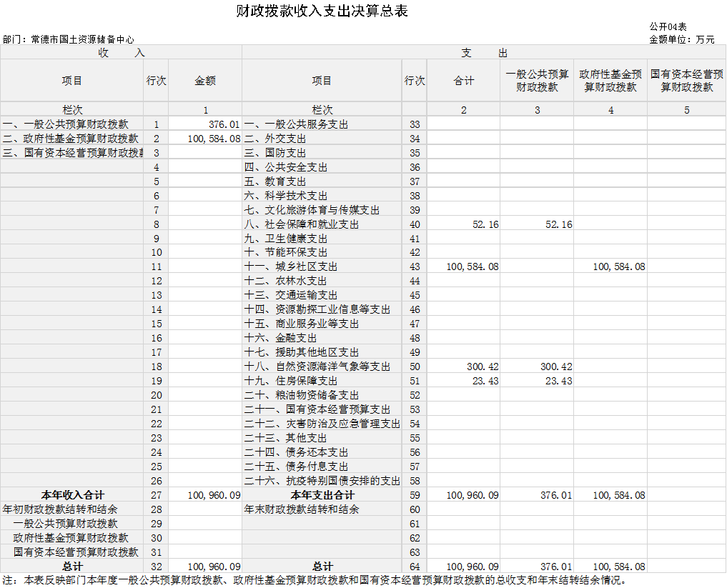The height and width of the screenshot is (588, 727).
Task: Select the 十八、自然资源海洋气象等支出 cell
Action: 322,367
